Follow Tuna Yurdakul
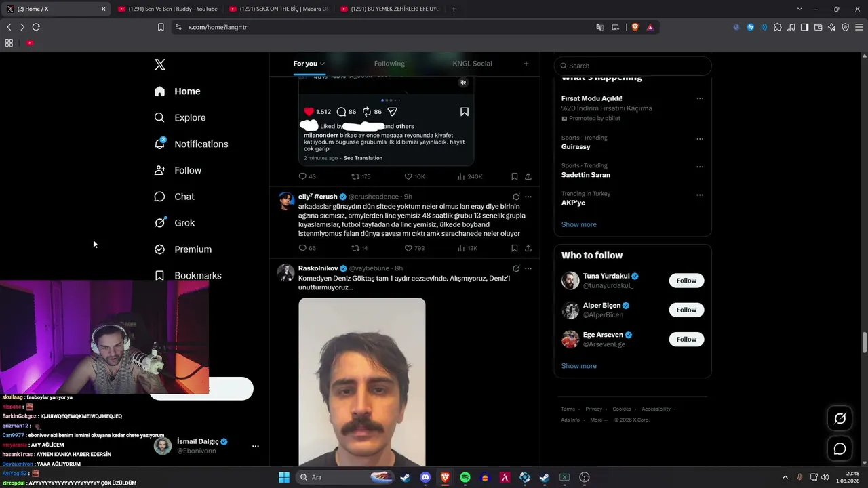 686,281
